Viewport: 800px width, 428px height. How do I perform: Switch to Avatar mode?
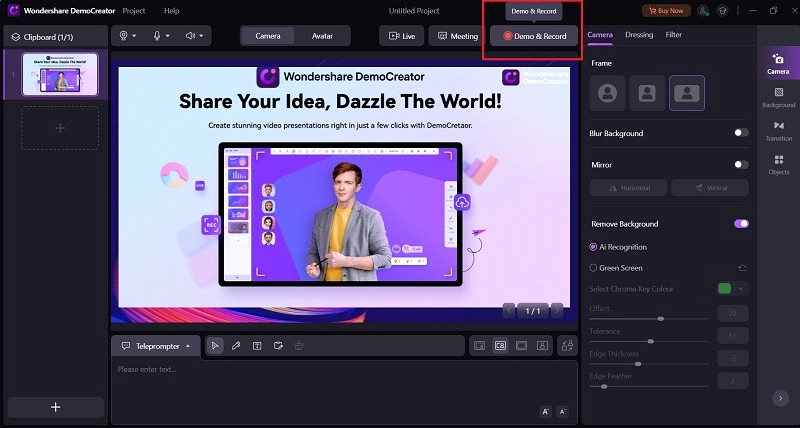tap(322, 36)
